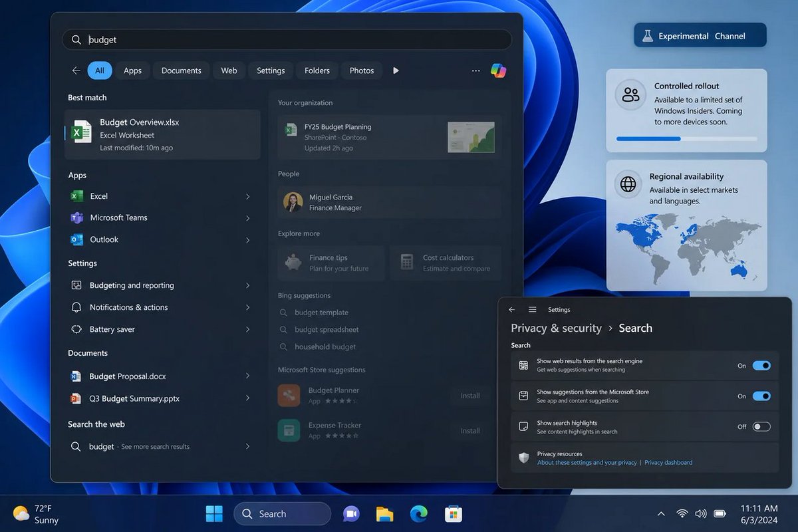Screen dimensions: 798x532
Task: Install the Expense Tracker app
Action: [470, 431]
